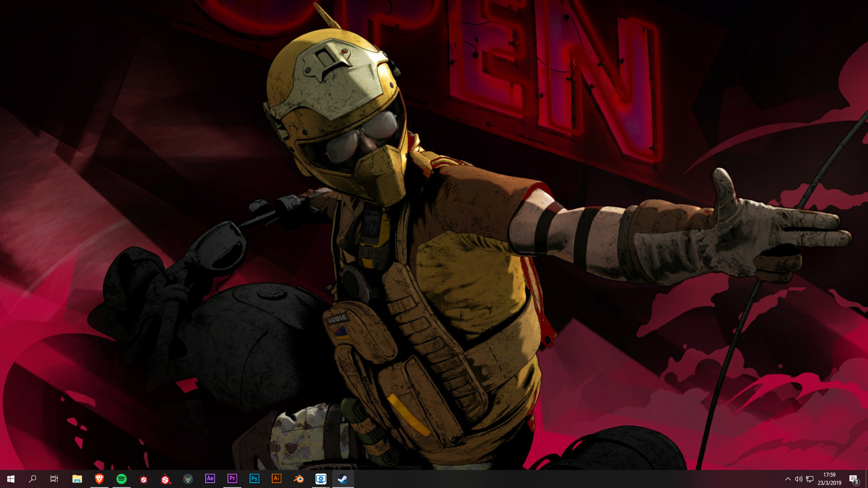This screenshot has height=488, width=868.
Task: Open the volume control in system tray
Action: 799,479
